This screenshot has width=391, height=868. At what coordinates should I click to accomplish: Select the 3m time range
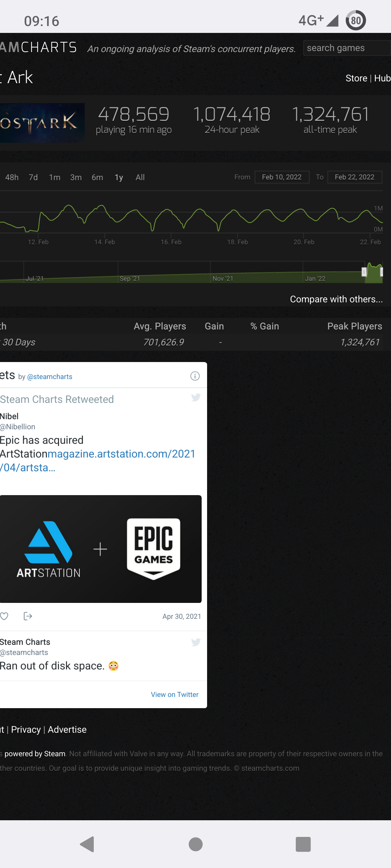(76, 177)
